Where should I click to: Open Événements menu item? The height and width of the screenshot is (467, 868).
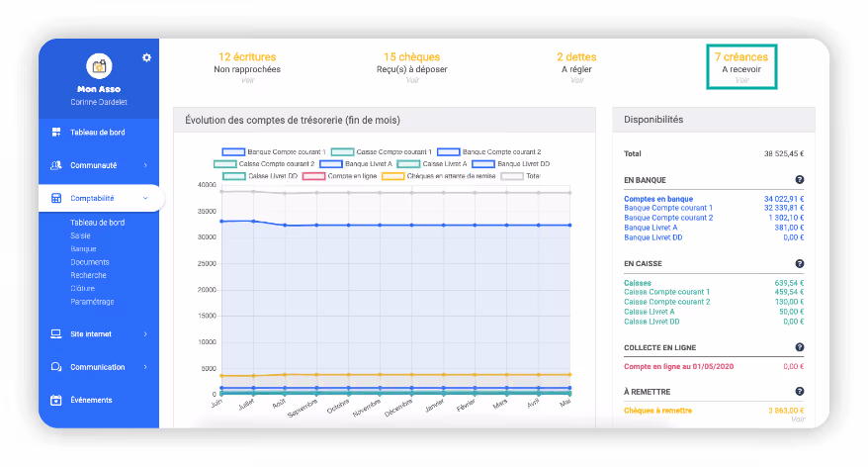click(91, 400)
